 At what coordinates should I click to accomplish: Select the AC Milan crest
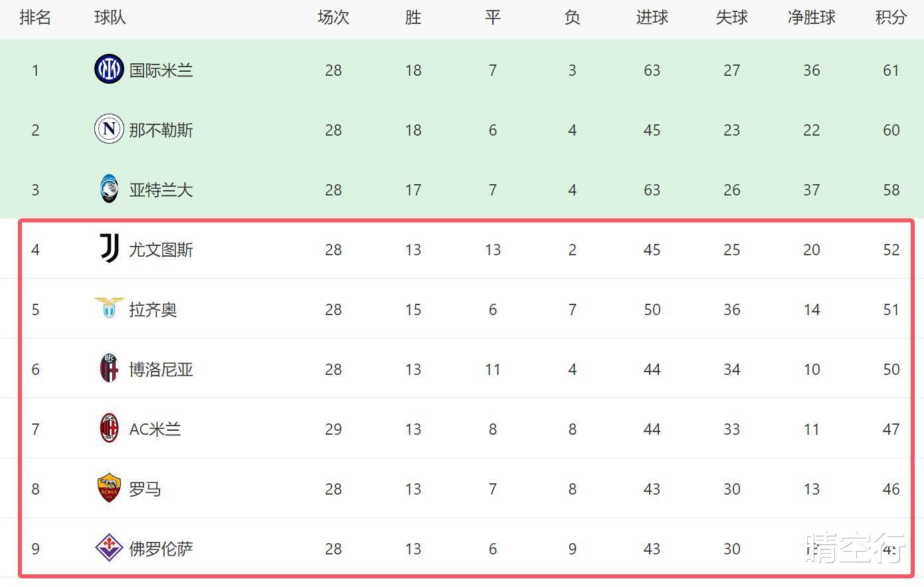pos(109,429)
